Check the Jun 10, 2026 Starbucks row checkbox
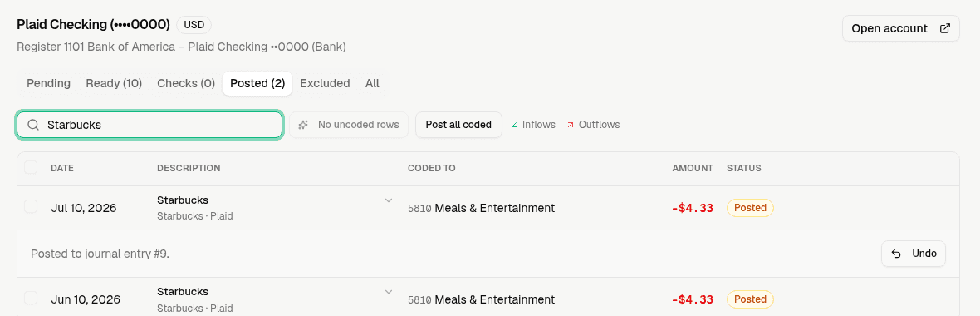This screenshot has height=316, width=980. [x=31, y=298]
